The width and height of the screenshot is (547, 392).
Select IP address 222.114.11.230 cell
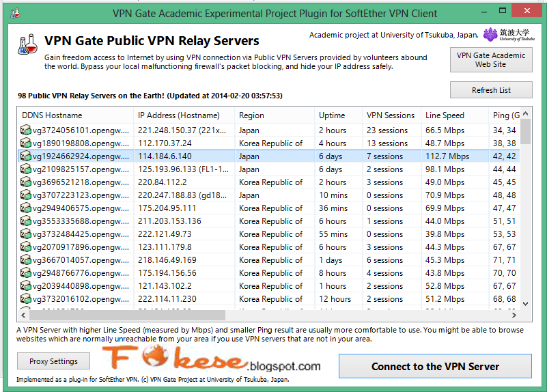click(184, 299)
